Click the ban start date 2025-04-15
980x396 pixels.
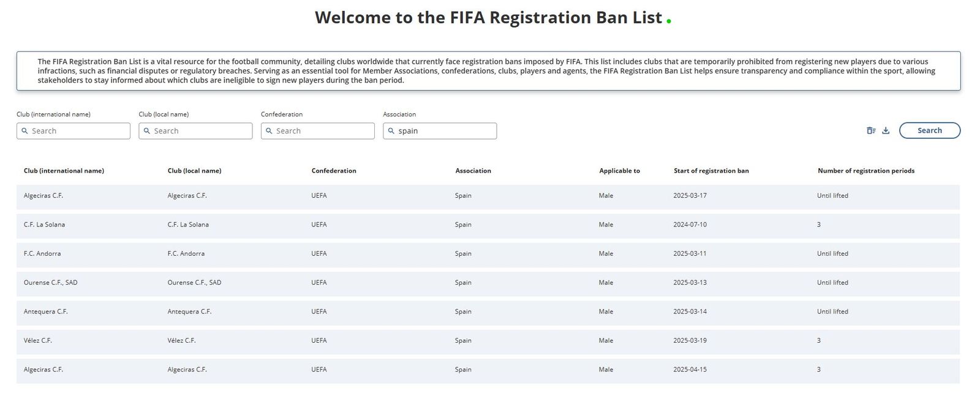[690, 370]
